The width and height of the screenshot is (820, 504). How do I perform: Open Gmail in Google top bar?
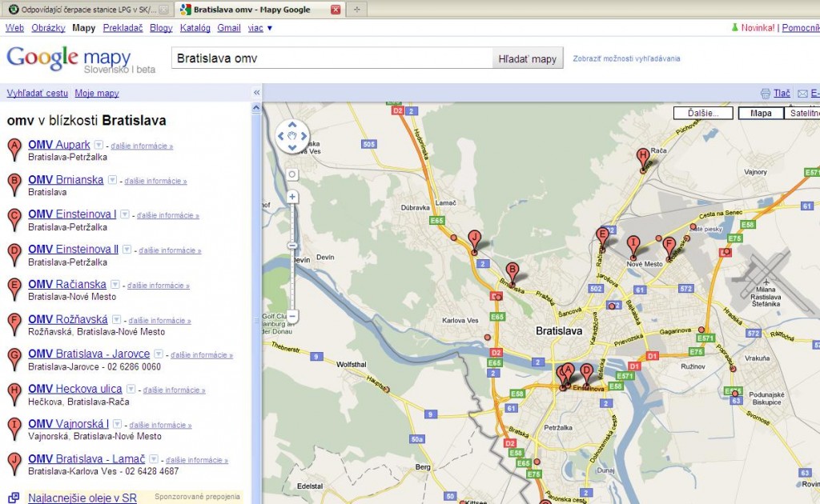tap(228, 28)
